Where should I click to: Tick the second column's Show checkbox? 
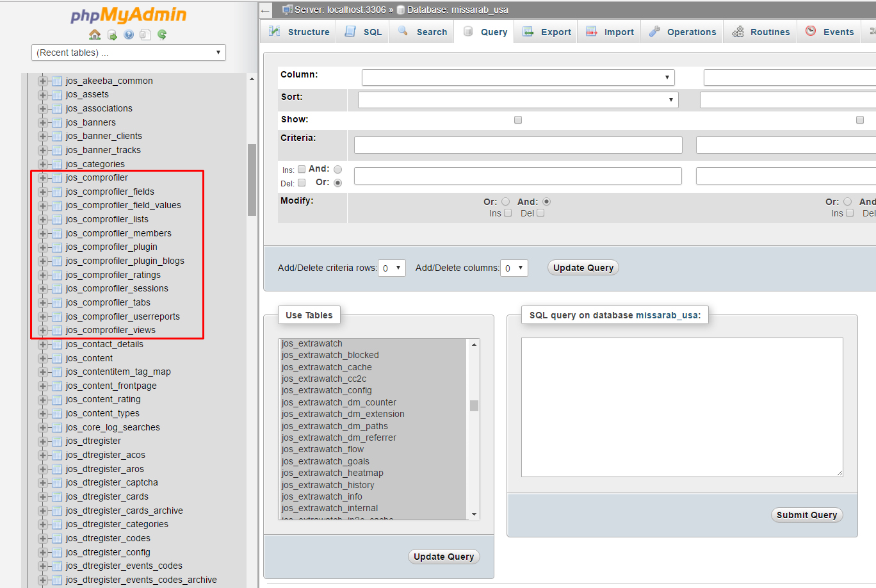(x=860, y=120)
